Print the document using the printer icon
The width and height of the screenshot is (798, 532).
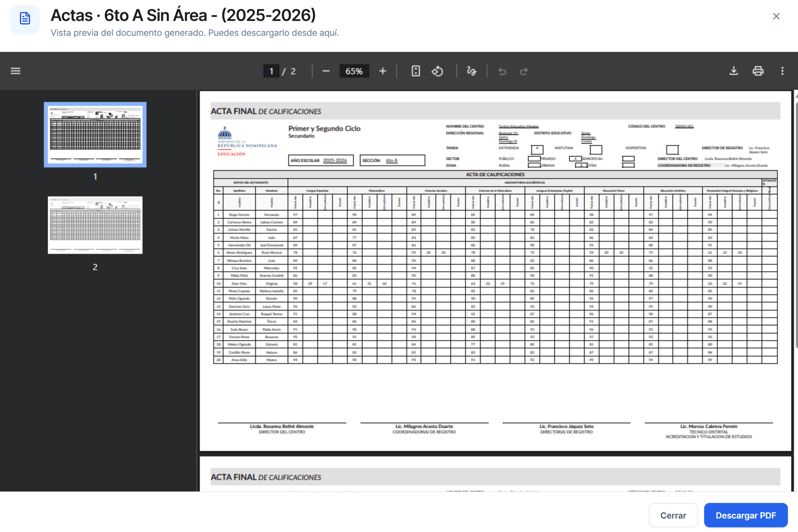click(758, 71)
